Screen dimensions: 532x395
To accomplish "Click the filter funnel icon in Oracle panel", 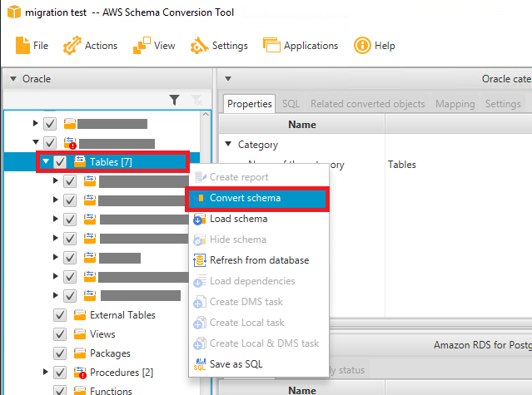I will coord(174,100).
